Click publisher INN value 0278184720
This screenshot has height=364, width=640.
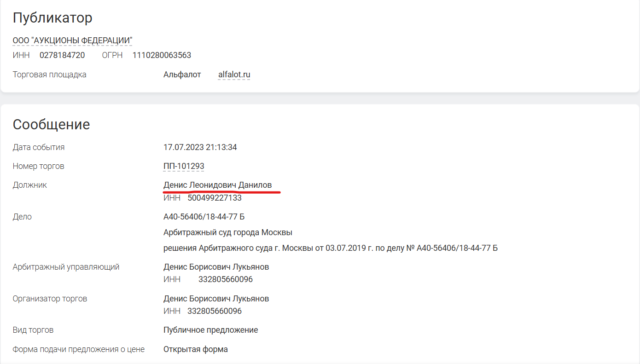[x=62, y=55]
